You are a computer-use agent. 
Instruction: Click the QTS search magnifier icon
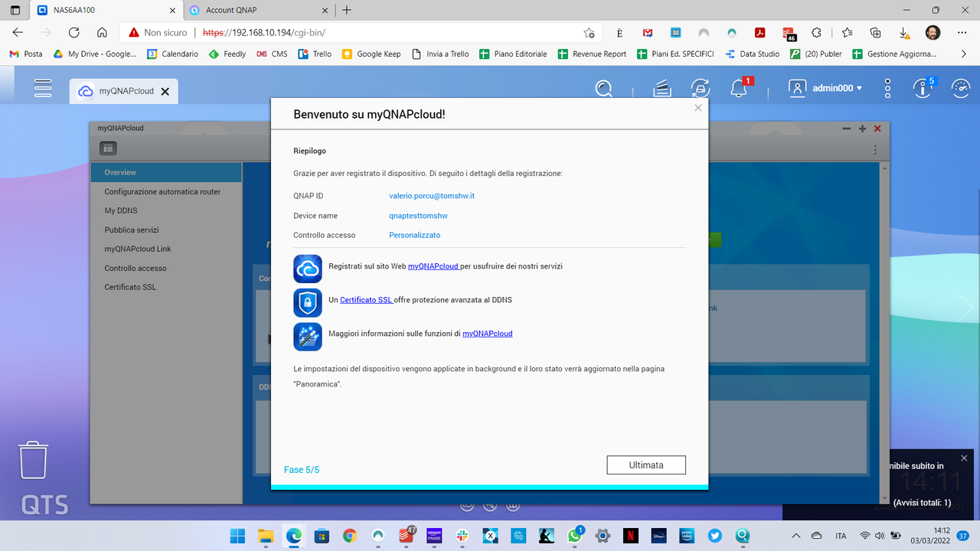(x=604, y=88)
